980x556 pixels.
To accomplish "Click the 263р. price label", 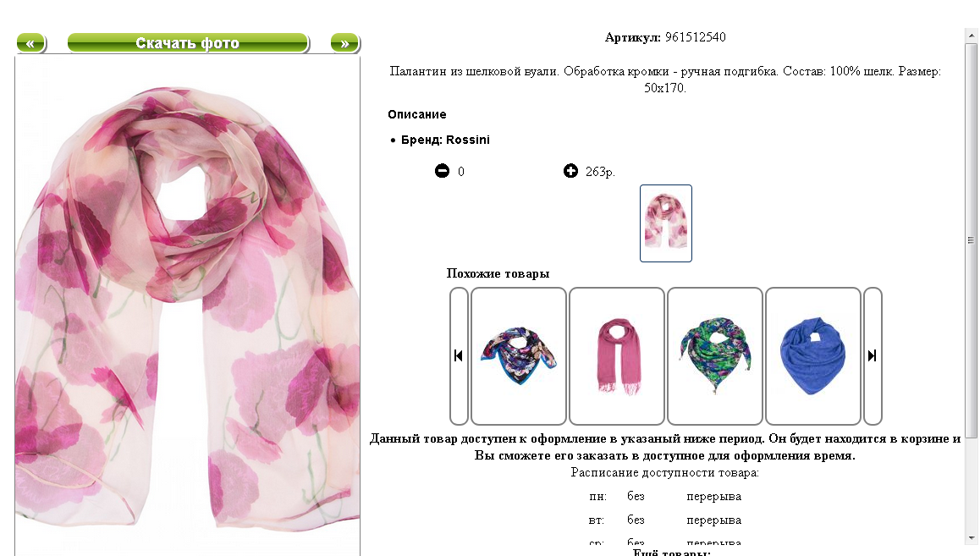I will coord(600,172).
